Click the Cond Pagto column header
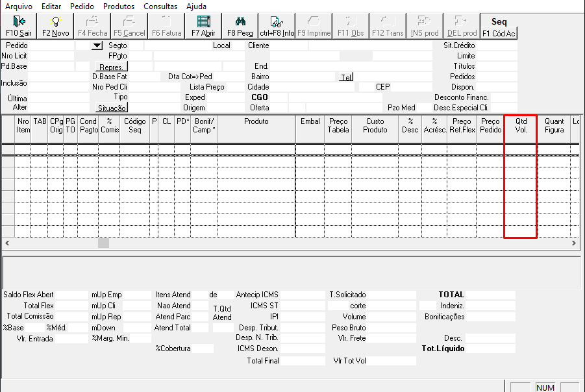This screenshot has width=585, height=392. click(88, 129)
